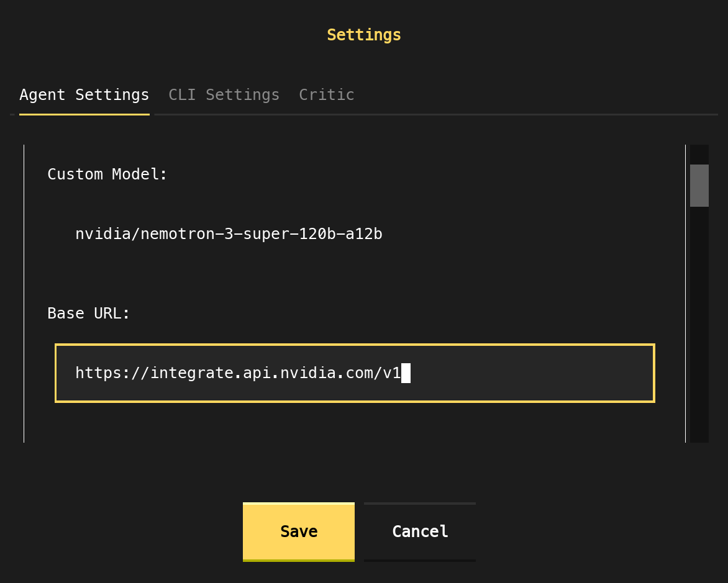Click the scrollbar thumb in settings panel
The image size is (728, 583).
pos(699,185)
